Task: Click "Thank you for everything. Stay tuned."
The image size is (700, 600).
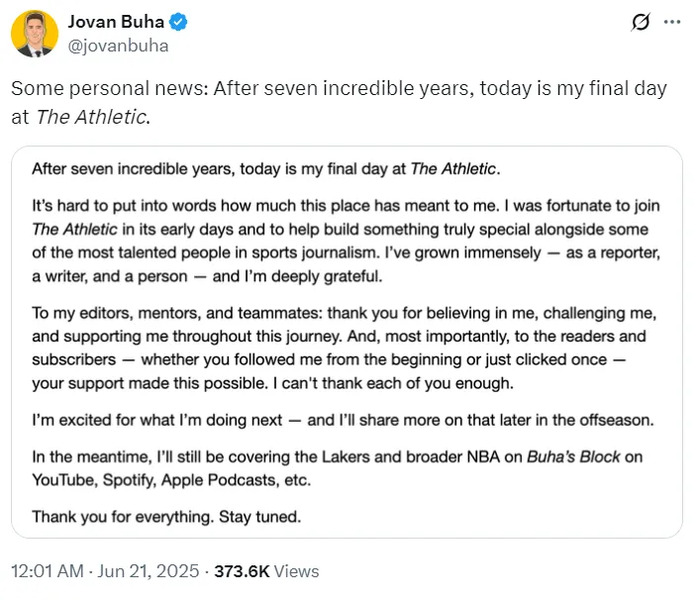Action: point(166,517)
